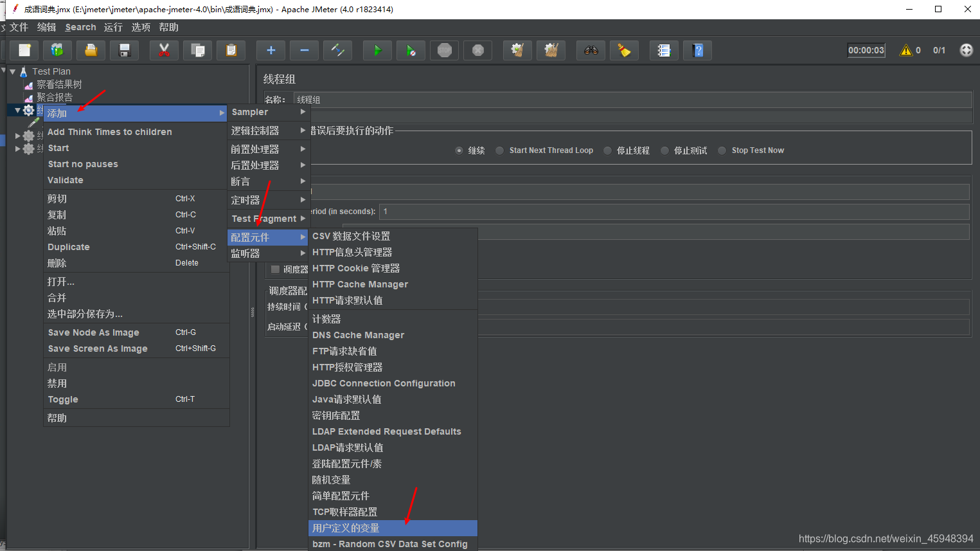Choose HTTP请求默认值 menu entry
The height and width of the screenshot is (551, 980).
tap(393, 300)
